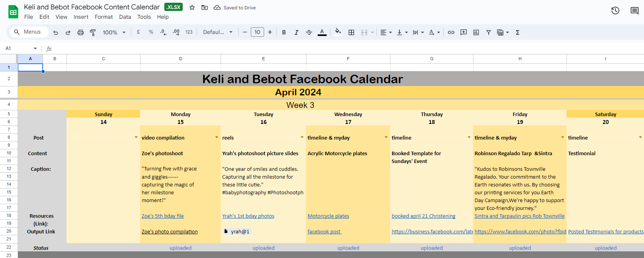Screen dimensions: 644x258
Task: Select column header D
Action: [x=180, y=59]
